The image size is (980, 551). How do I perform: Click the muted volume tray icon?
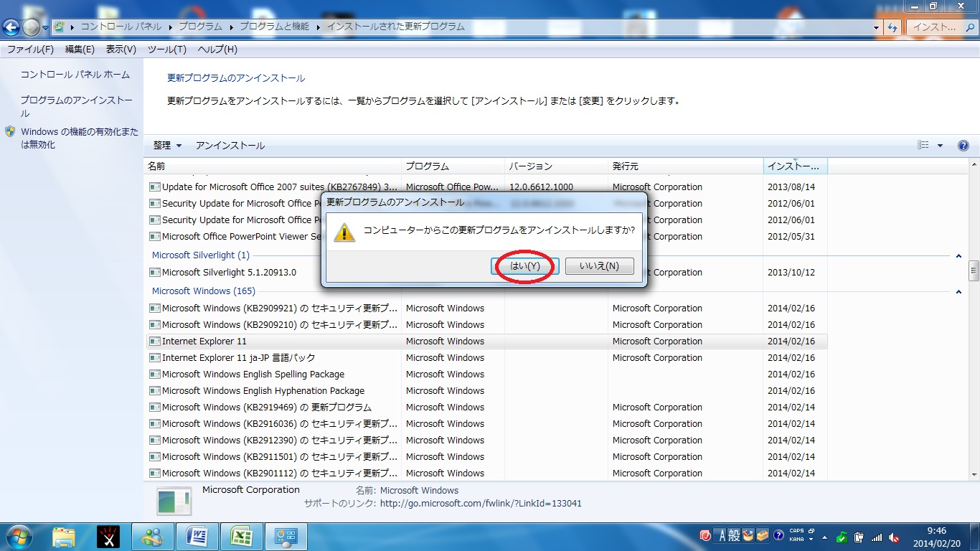click(x=894, y=537)
